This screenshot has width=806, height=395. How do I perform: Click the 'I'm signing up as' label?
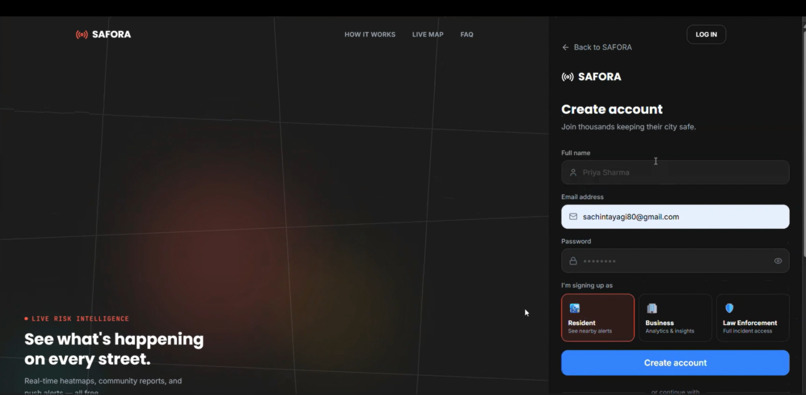pyautogui.click(x=587, y=285)
